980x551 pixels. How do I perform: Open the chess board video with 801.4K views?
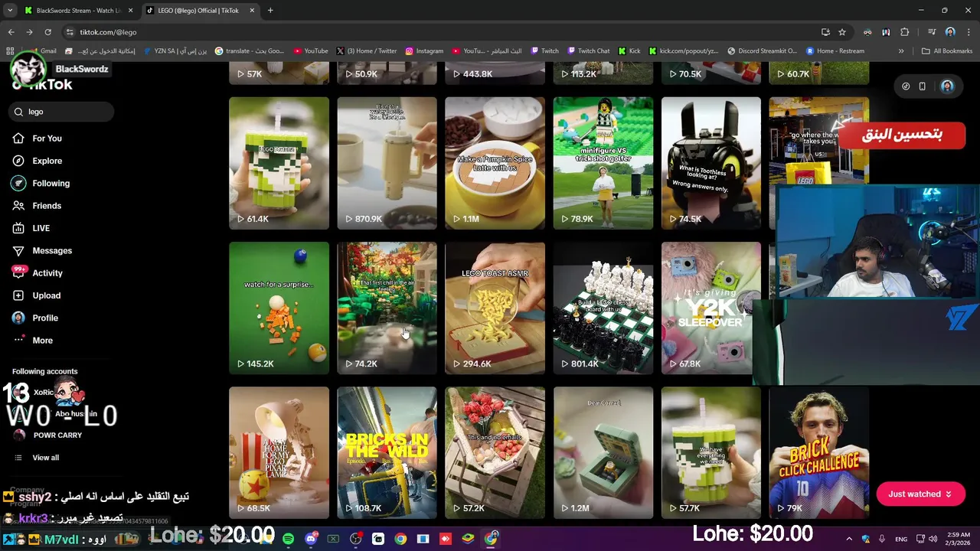[x=603, y=308]
